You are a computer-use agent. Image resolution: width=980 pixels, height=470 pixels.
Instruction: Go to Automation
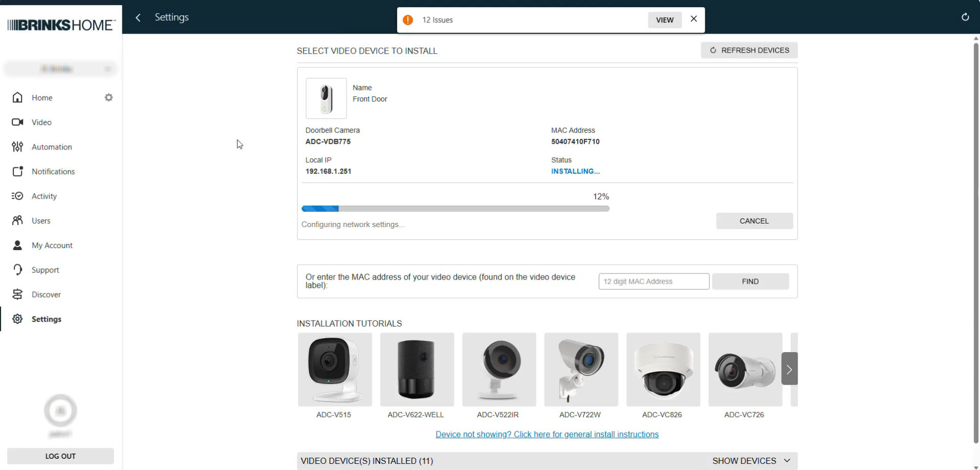click(x=52, y=147)
